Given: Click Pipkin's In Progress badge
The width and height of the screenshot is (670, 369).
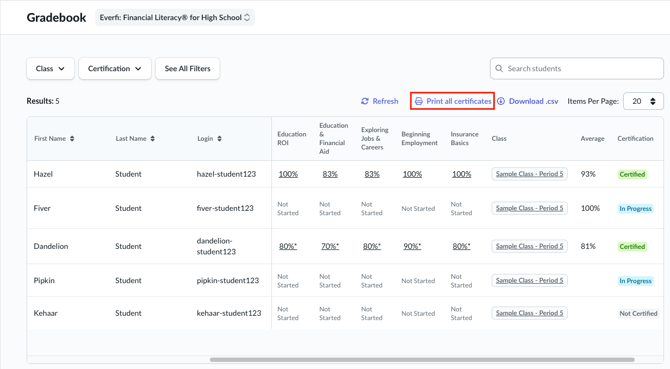Looking at the screenshot, I should click(x=635, y=281).
